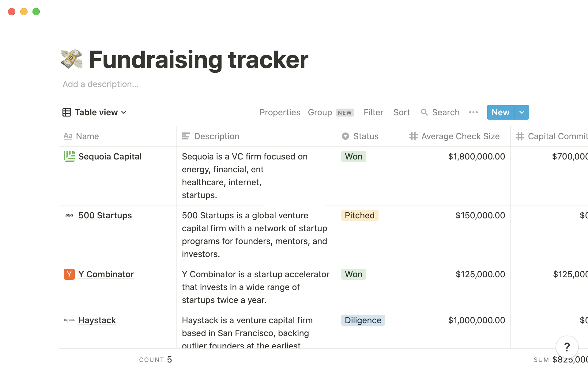The height and width of the screenshot is (368, 588).
Task: Expand the Group NEW dropdown
Action: 331,112
